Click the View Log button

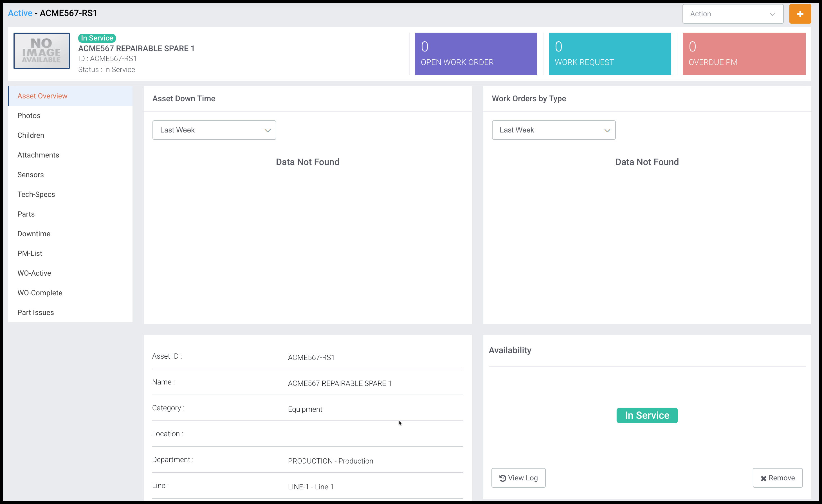click(518, 478)
